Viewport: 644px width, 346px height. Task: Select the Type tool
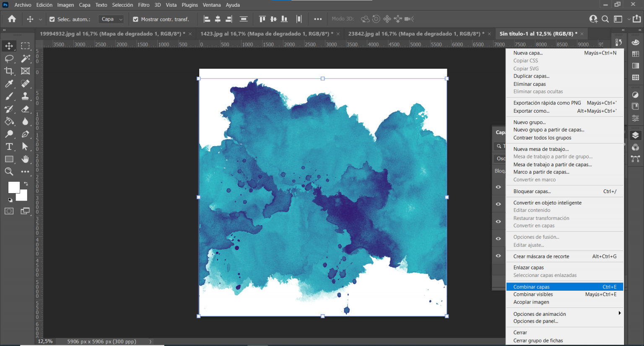click(9, 146)
